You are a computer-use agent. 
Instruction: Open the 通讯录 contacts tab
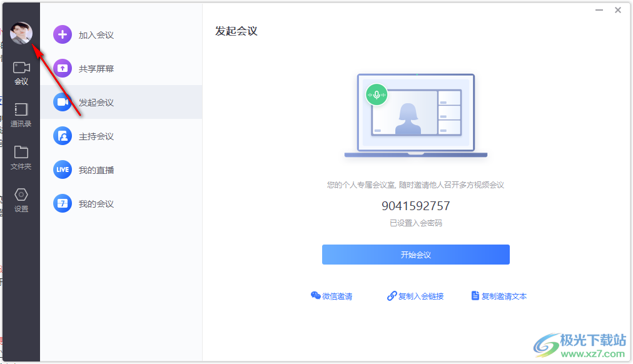21,115
